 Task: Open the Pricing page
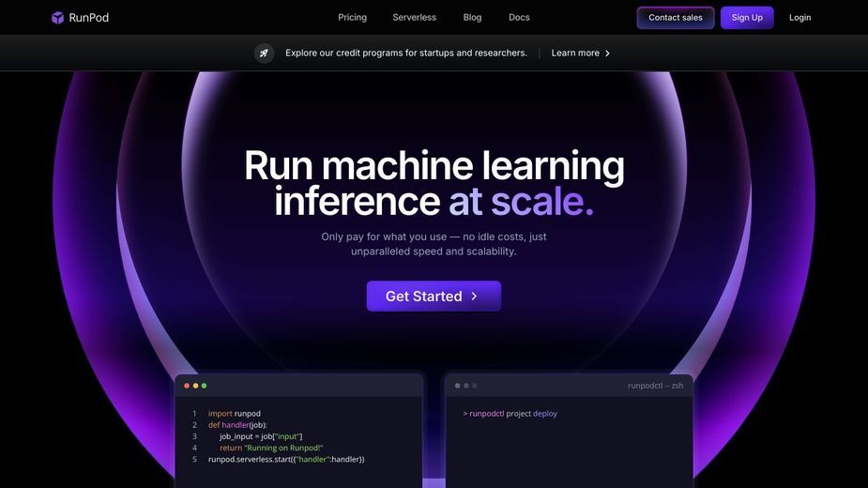[352, 17]
